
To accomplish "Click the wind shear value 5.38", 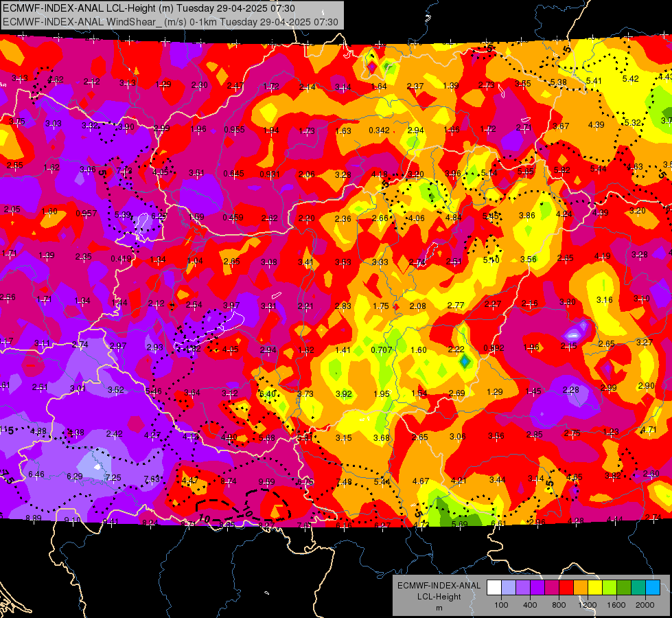I will [x=559, y=82].
